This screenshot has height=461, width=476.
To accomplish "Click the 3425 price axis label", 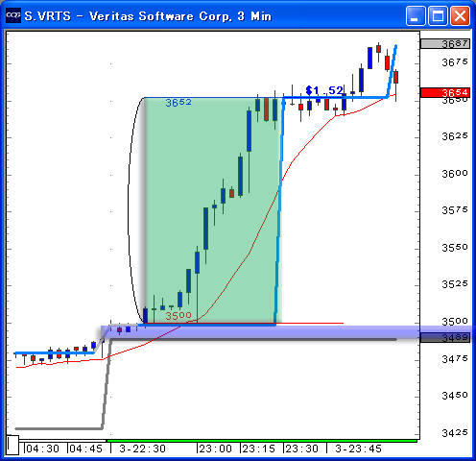I will point(455,433).
